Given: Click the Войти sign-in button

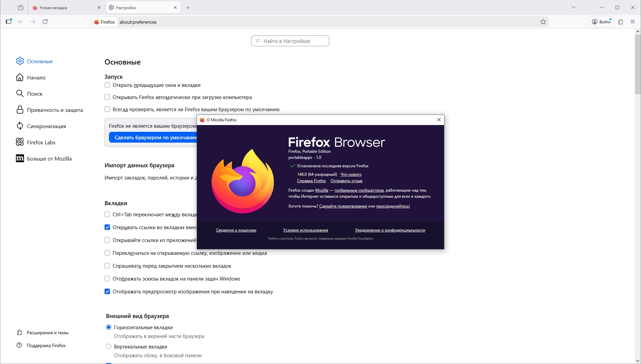Looking at the screenshot, I should coord(601,22).
